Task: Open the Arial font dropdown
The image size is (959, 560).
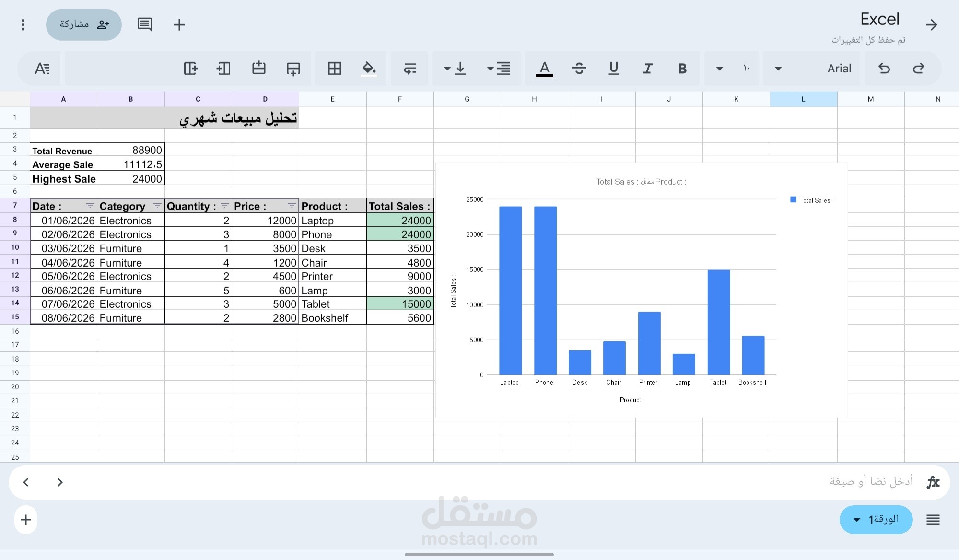Action: click(812, 69)
